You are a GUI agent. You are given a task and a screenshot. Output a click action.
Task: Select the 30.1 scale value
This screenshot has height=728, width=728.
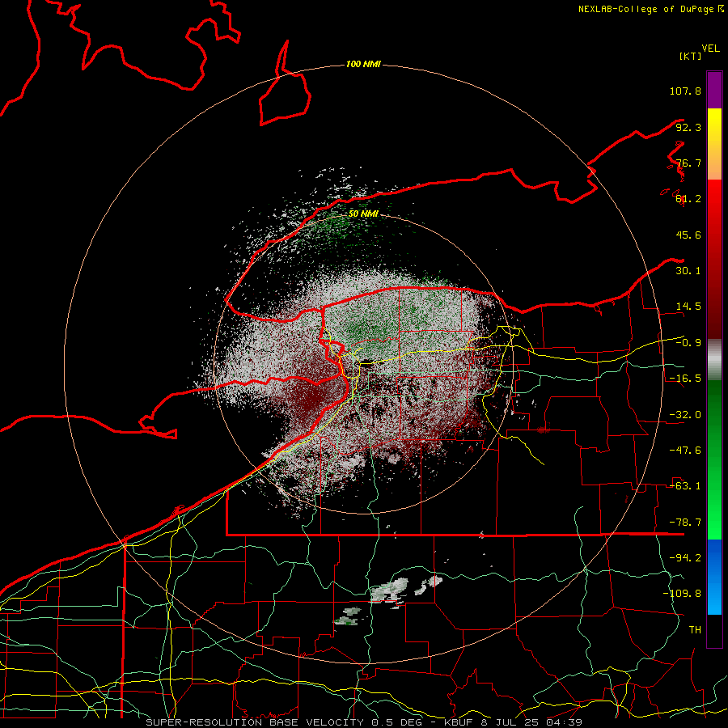pyautogui.click(x=688, y=271)
